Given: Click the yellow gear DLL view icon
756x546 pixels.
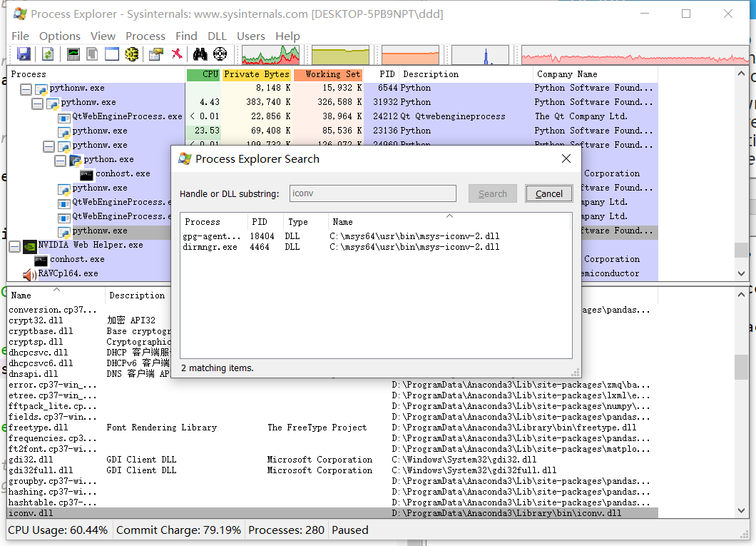Looking at the screenshot, I should [x=131, y=54].
